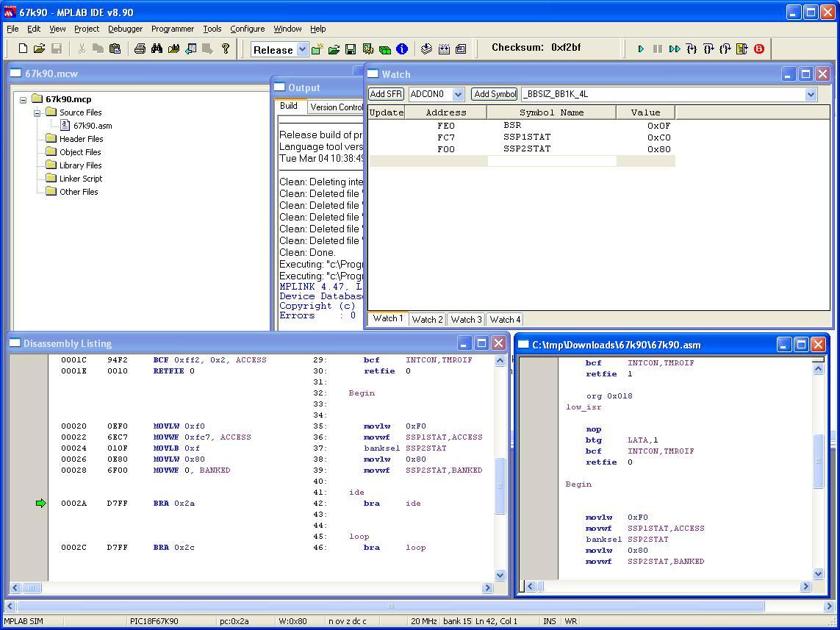
Task: Select 67k90.asm in the project tree
Action: pyautogui.click(x=93, y=126)
